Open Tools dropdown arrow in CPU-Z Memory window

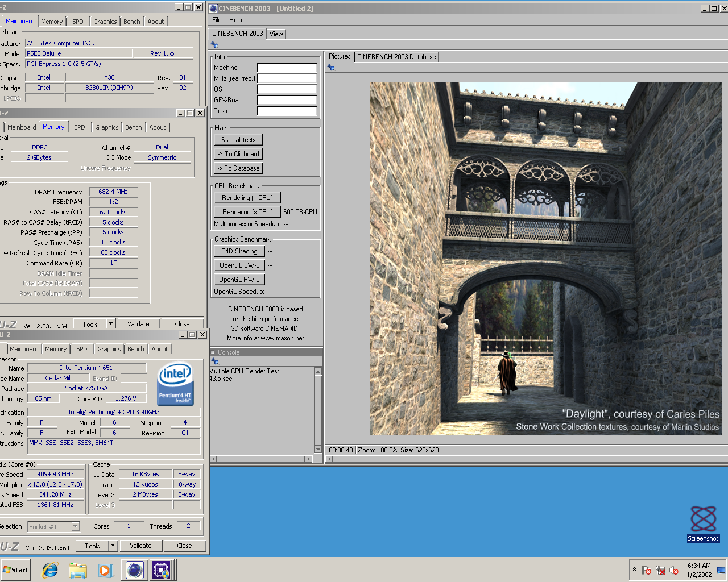[111, 324]
